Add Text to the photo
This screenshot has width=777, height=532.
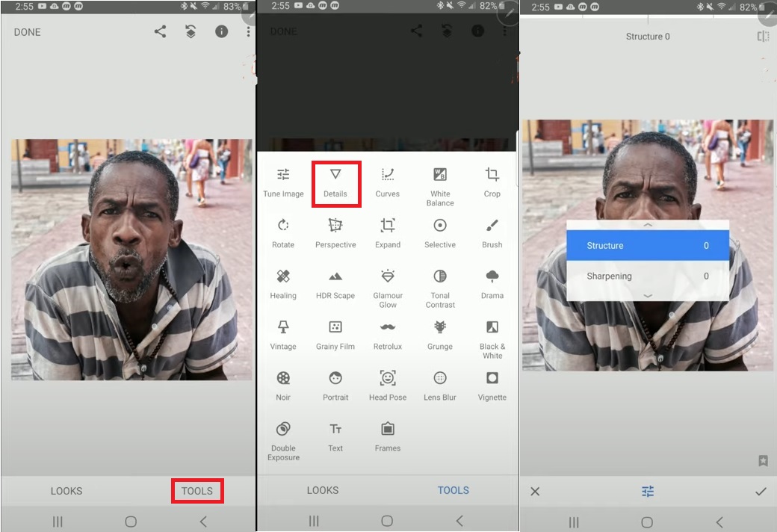pos(335,437)
